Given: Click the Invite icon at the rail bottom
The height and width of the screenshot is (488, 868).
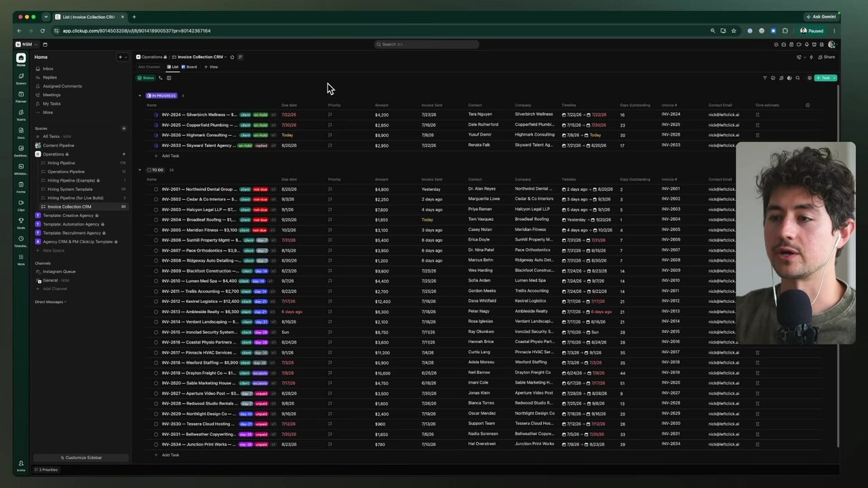Looking at the screenshot, I should [21, 466].
